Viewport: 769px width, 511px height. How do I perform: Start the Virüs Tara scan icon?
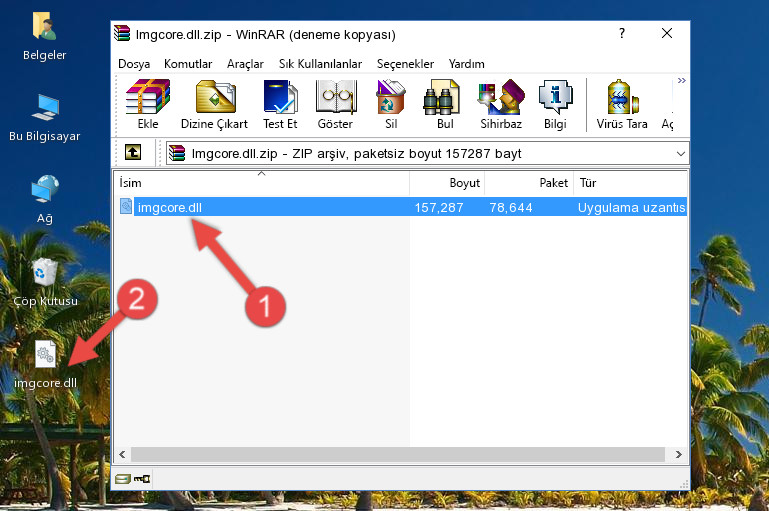pyautogui.click(x=621, y=104)
